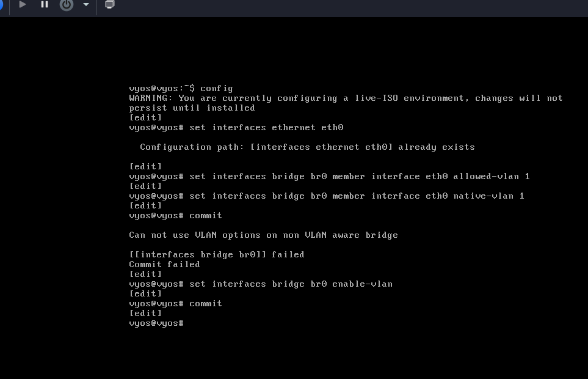The height and width of the screenshot is (379, 588).
Task: Click the 'set interfaces ethernet eth0' command
Action: click(236, 128)
